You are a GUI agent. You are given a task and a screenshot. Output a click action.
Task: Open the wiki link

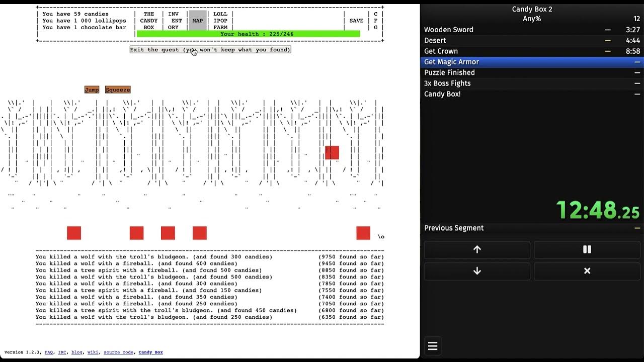93,352
